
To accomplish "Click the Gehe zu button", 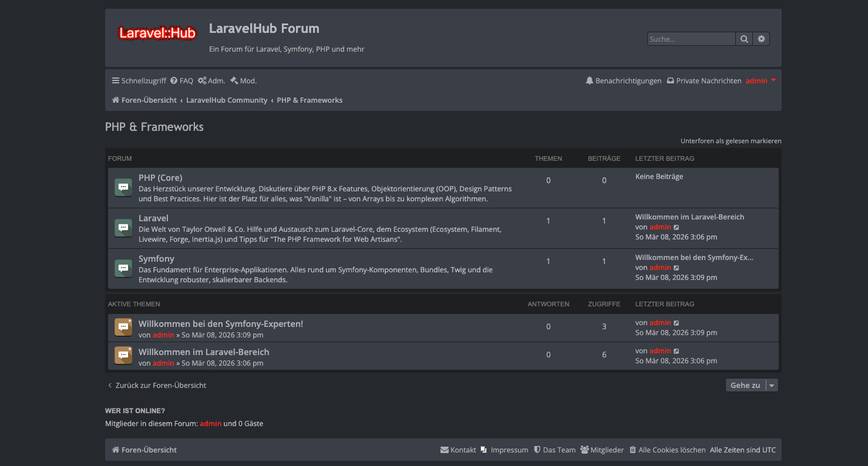I will point(745,385).
